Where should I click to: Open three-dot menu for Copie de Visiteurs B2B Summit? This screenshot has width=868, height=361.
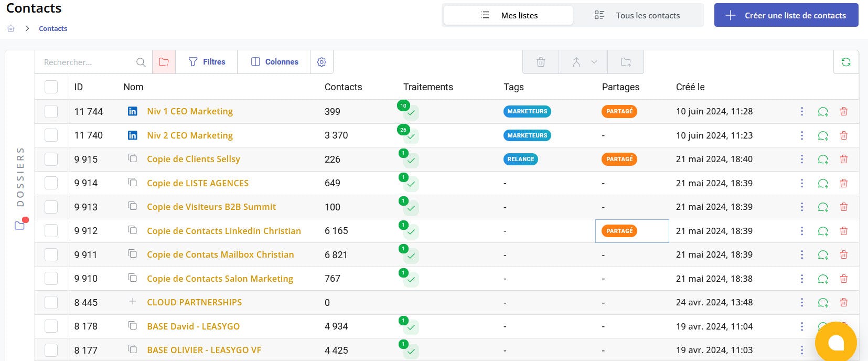(801, 207)
